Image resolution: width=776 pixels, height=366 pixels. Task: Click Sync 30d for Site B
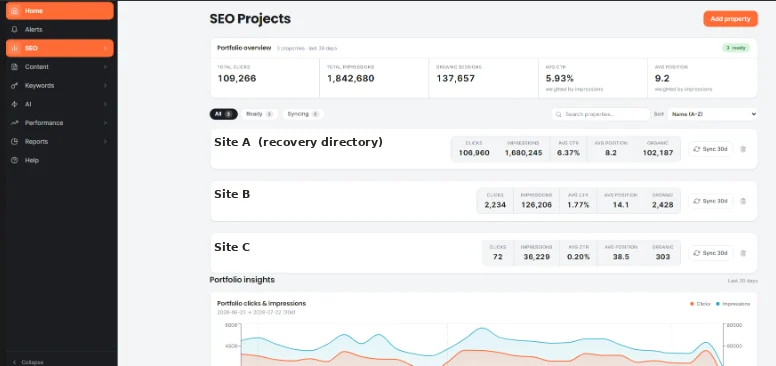pyautogui.click(x=711, y=201)
